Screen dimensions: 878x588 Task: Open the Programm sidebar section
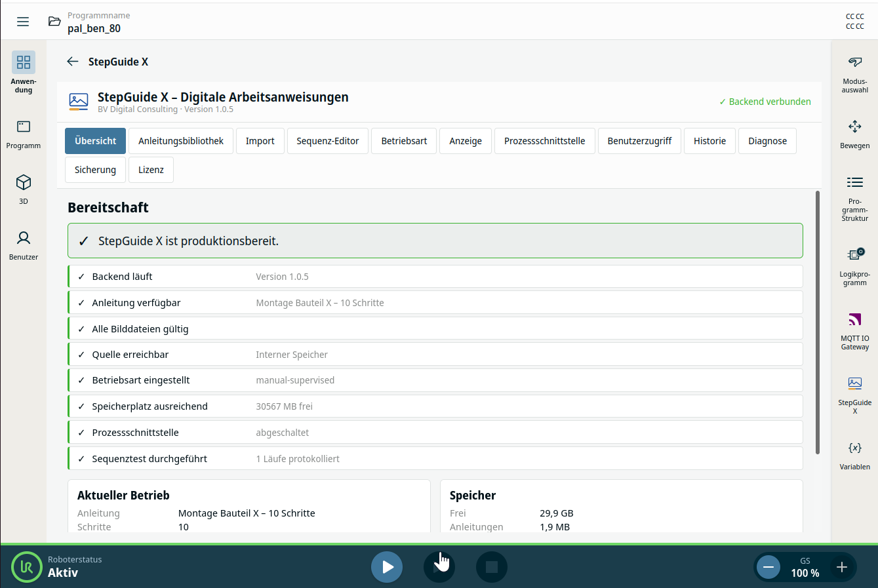(24, 134)
